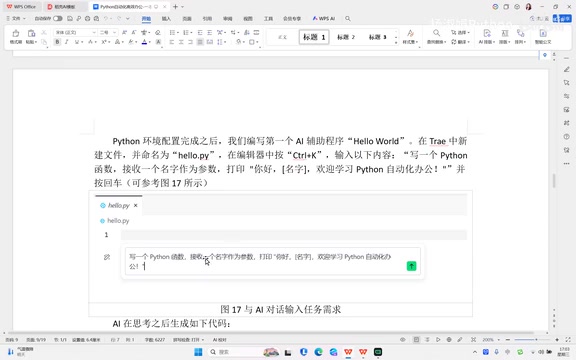This screenshot has height=360, width=576.
Task: Toggle the auto-save switch
Action: point(58,18)
